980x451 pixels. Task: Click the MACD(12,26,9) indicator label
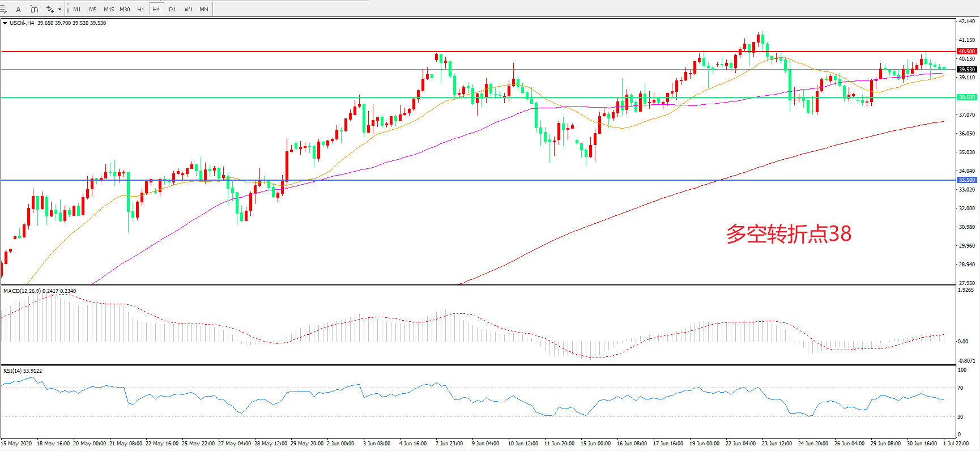pyautogui.click(x=22, y=291)
